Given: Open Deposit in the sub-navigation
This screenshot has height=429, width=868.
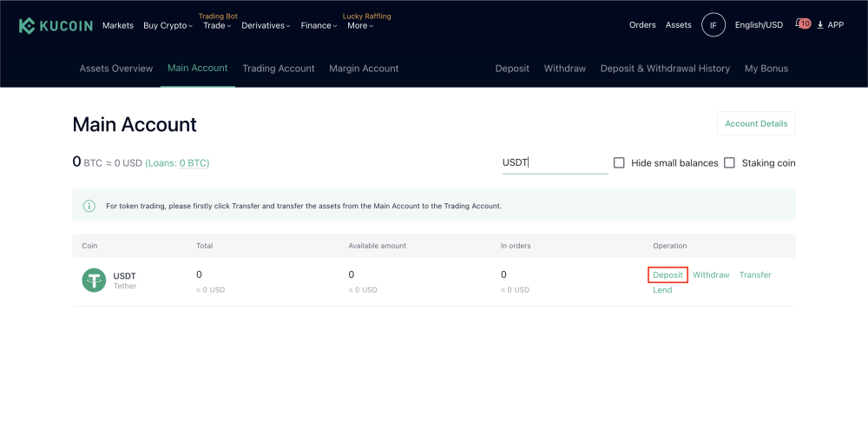Looking at the screenshot, I should pyautogui.click(x=512, y=69).
